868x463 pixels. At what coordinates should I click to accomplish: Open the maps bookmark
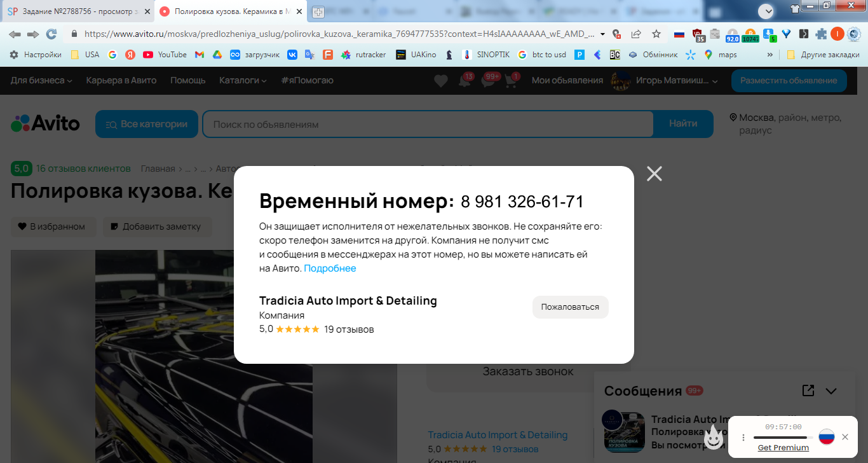click(720, 55)
